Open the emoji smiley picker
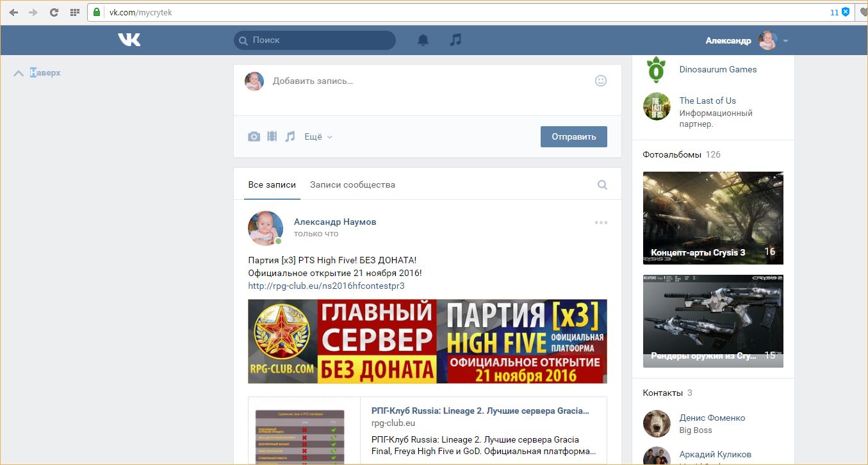Image resolution: width=868 pixels, height=465 pixels. pyautogui.click(x=601, y=81)
